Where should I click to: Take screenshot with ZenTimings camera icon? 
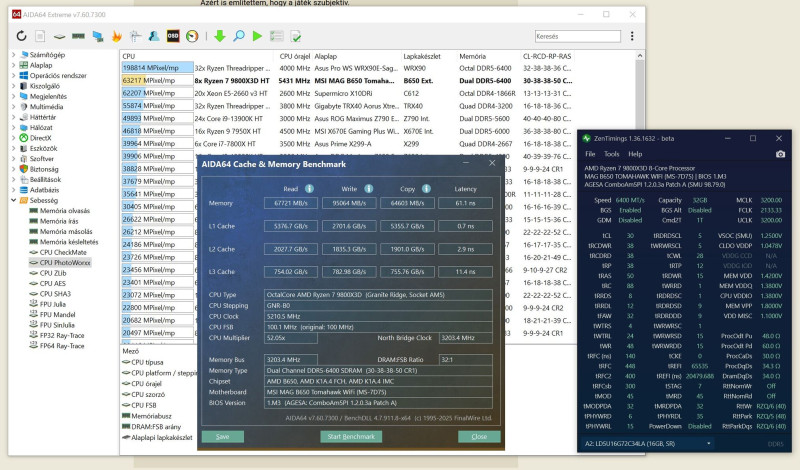[x=780, y=154]
